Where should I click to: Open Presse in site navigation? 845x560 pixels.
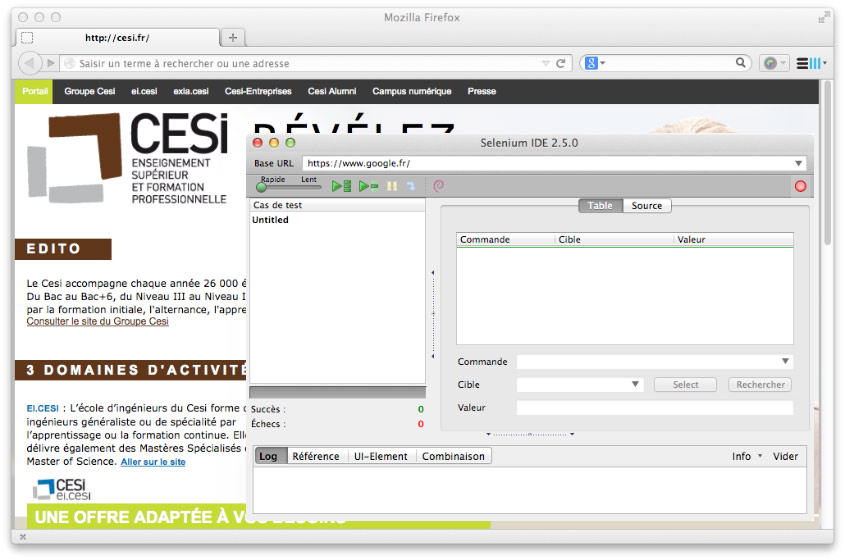point(482,91)
